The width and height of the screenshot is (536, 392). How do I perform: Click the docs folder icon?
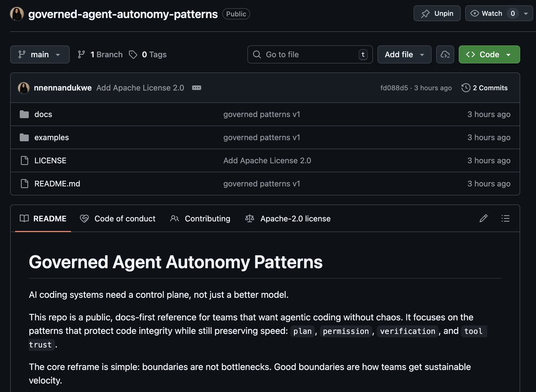click(x=25, y=114)
